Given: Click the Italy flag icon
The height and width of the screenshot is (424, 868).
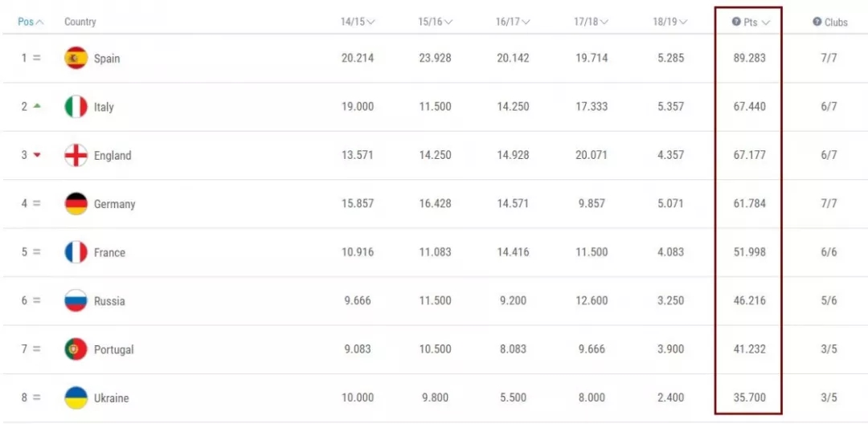Looking at the screenshot, I should coord(76,107).
